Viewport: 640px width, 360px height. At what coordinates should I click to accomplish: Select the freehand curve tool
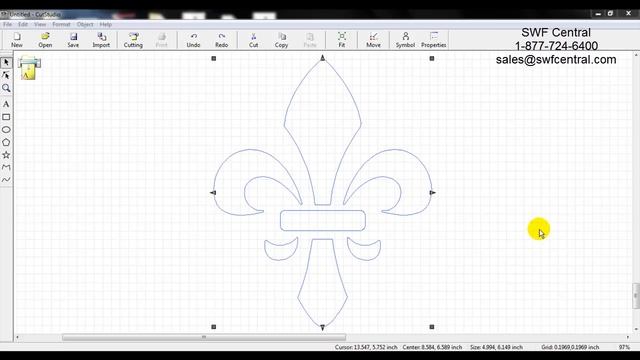[x=6, y=180]
